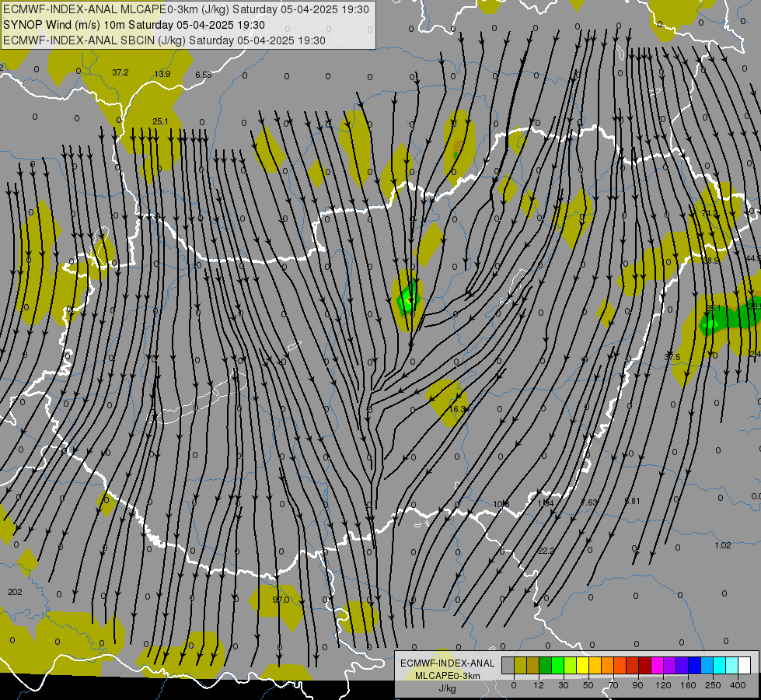Click the map value 37.5
This screenshot has height=700, width=761.
click(672, 357)
